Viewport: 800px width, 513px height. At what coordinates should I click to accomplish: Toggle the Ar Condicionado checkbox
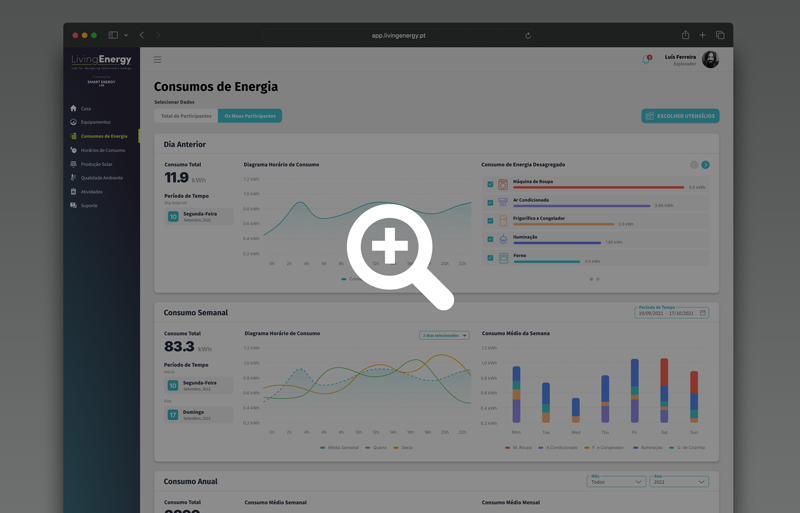(490, 202)
